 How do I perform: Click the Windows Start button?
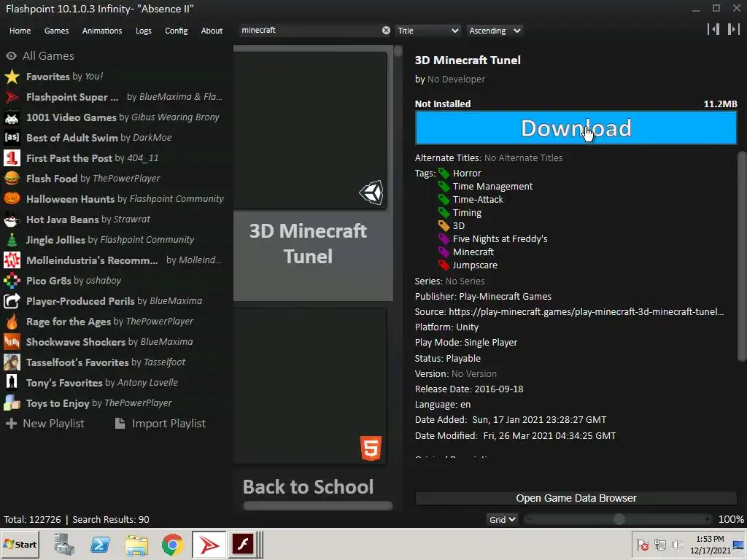point(20,544)
